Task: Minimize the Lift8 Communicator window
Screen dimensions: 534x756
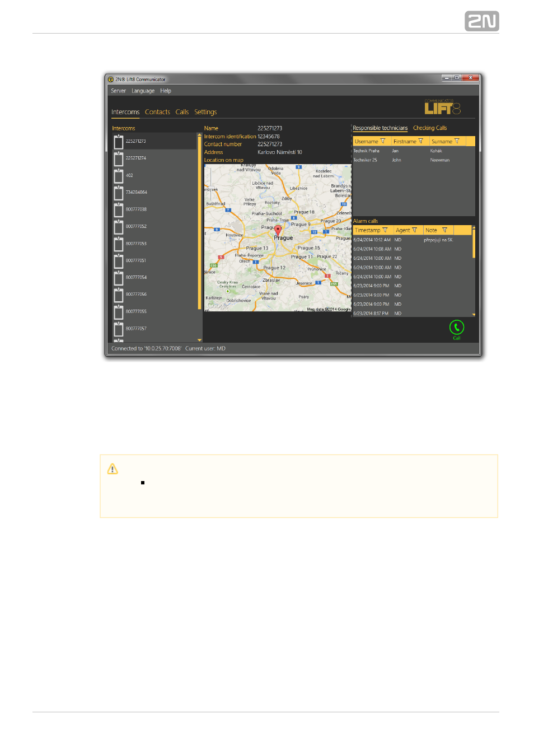Action: coord(447,78)
